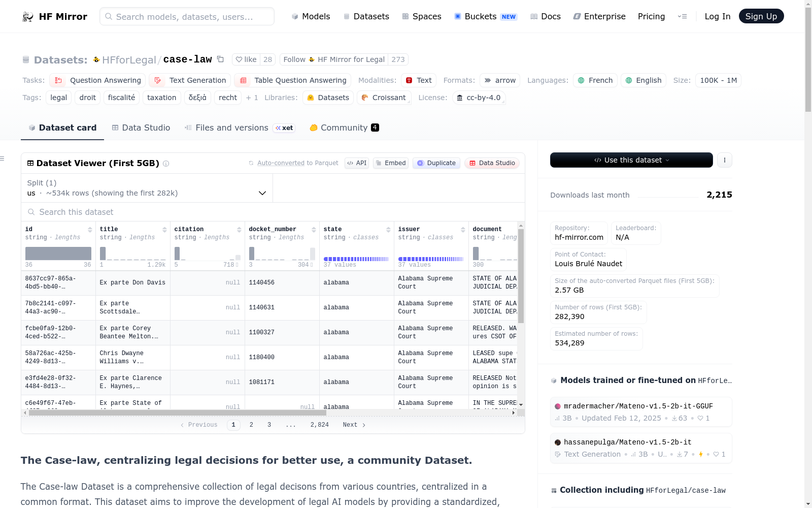Open the Table Question Answering tag
Viewport: 812px width, 508px height.
[x=292, y=80]
